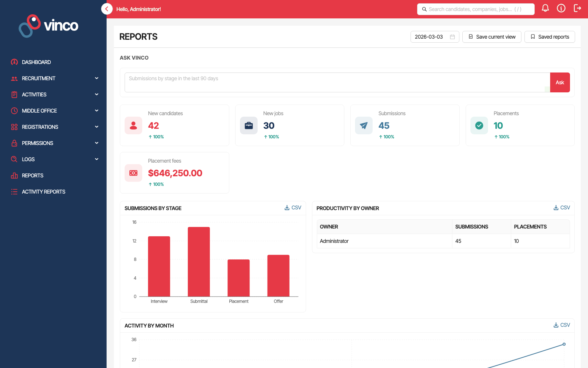Viewport: 588px width, 368px height.
Task: Click the calendar icon in date field
Action: click(x=452, y=37)
